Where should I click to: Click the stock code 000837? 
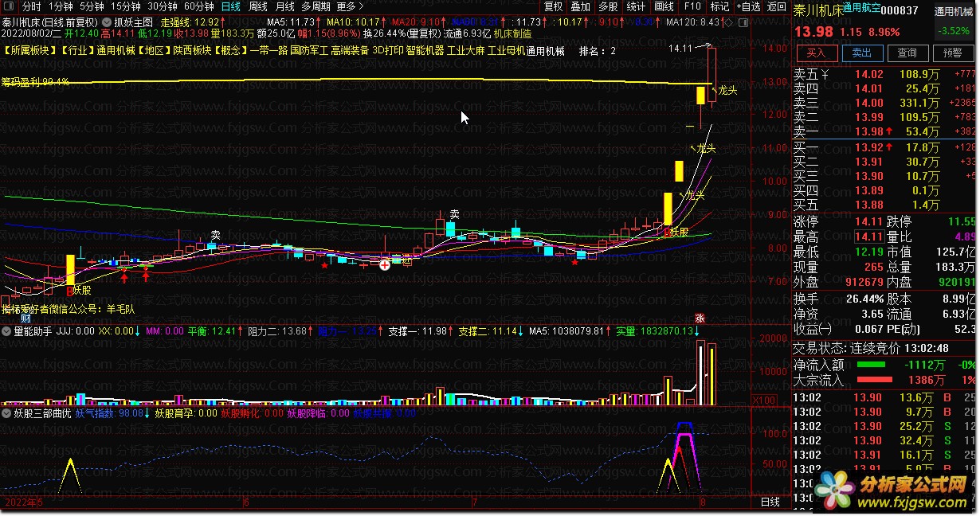pyautogui.click(x=901, y=10)
